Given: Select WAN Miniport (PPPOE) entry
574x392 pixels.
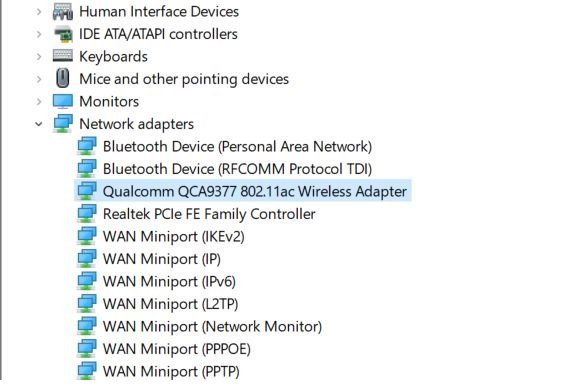Looking at the screenshot, I should pos(176,349).
